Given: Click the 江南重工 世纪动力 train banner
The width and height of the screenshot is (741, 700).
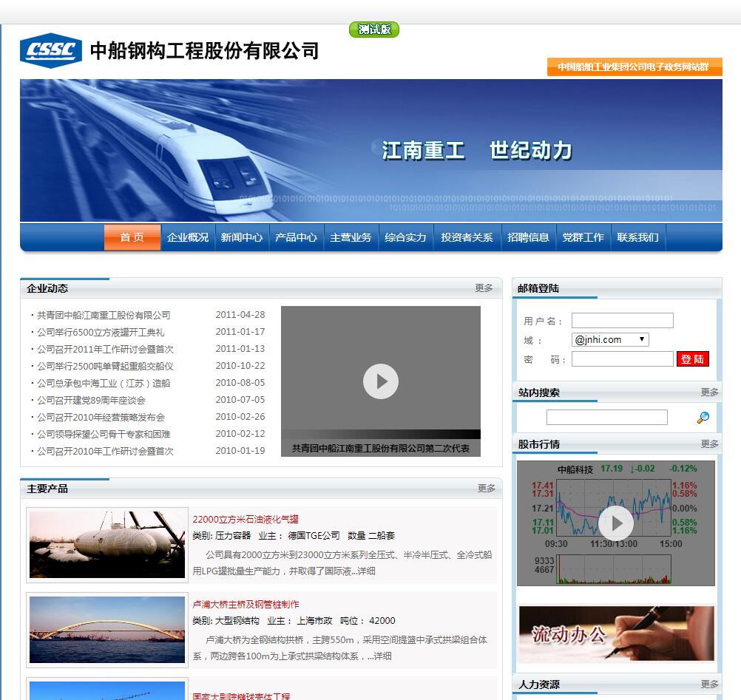Looking at the screenshot, I should tap(371, 150).
